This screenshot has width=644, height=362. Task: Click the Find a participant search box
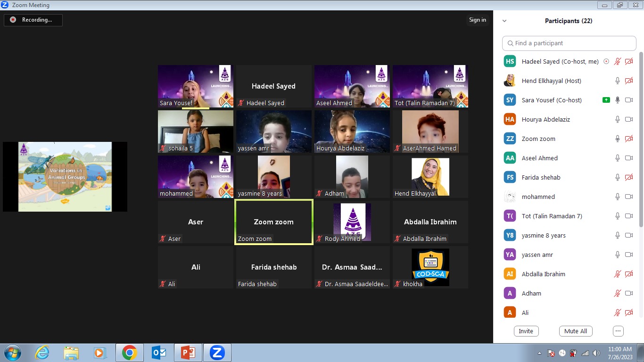(x=569, y=43)
